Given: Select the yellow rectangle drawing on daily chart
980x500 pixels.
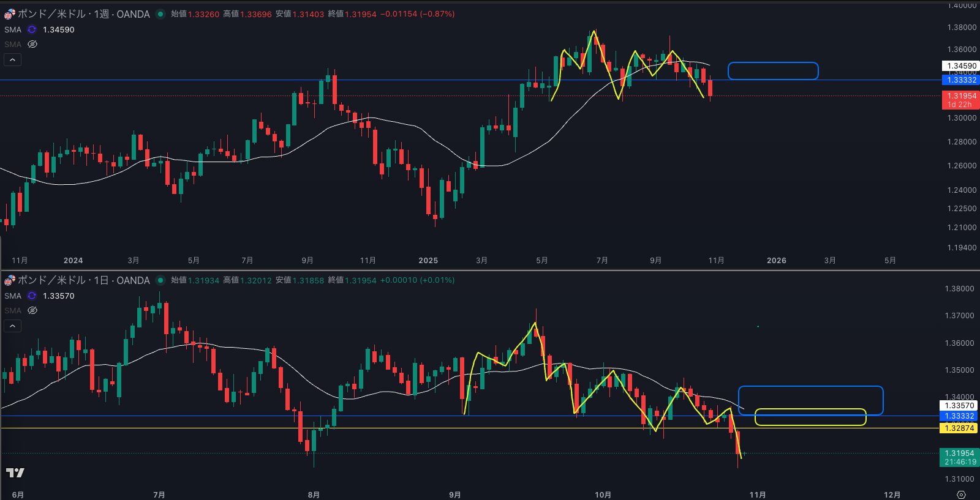Looking at the screenshot, I should [x=810, y=409].
